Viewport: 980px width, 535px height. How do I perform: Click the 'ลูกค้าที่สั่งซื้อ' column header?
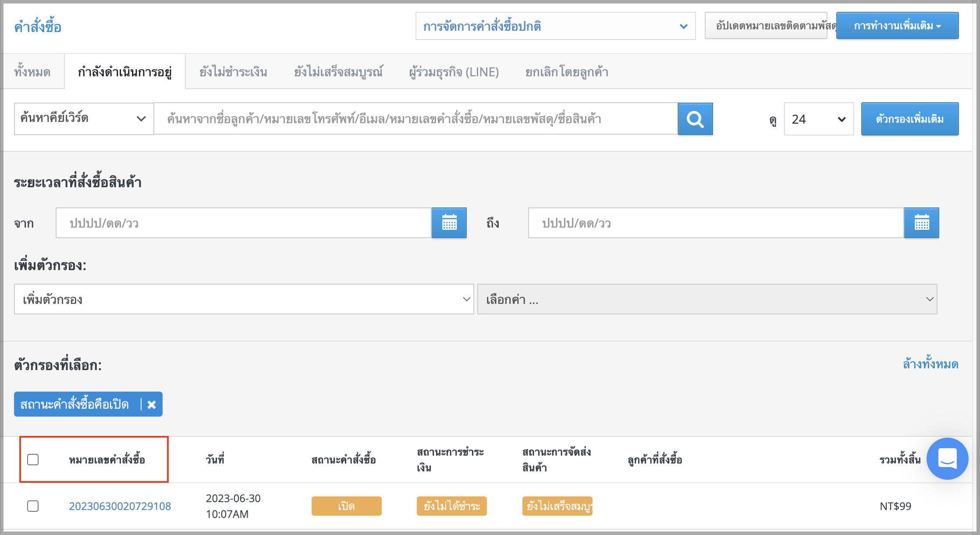click(x=655, y=460)
